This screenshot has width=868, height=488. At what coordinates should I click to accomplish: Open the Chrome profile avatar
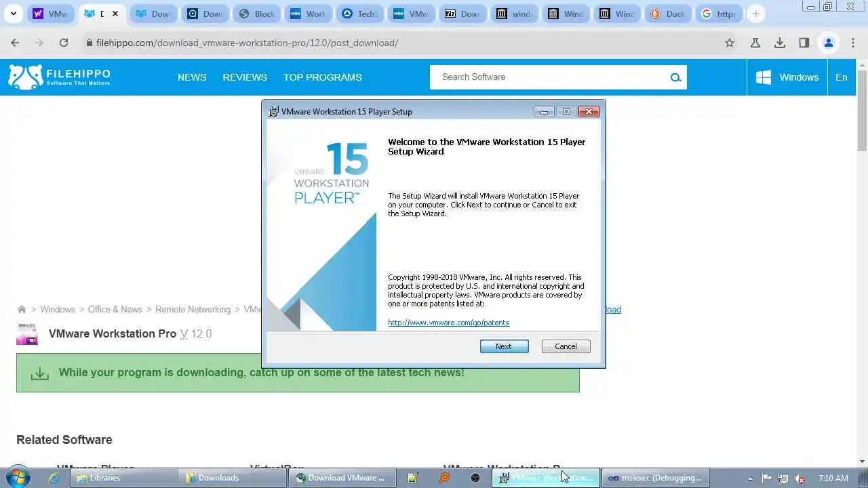coord(829,43)
